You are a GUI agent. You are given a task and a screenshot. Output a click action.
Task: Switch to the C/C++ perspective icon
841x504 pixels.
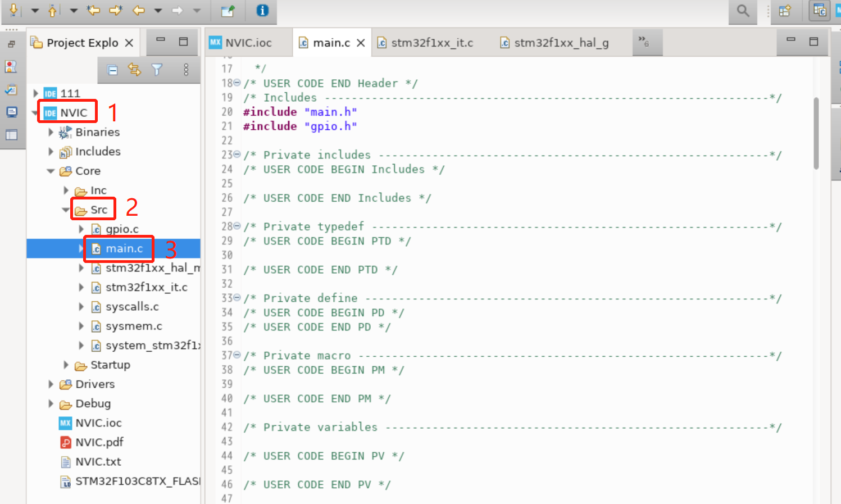click(x=820, y=10)
